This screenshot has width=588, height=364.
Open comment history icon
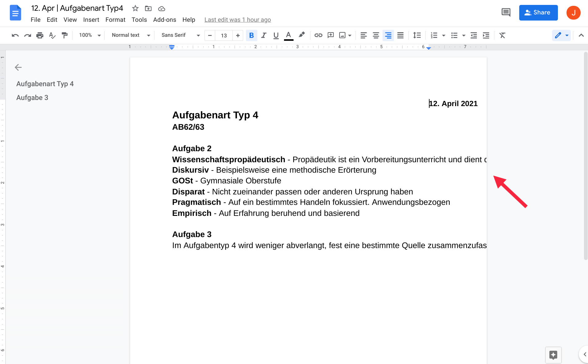(x=506, y=13)
